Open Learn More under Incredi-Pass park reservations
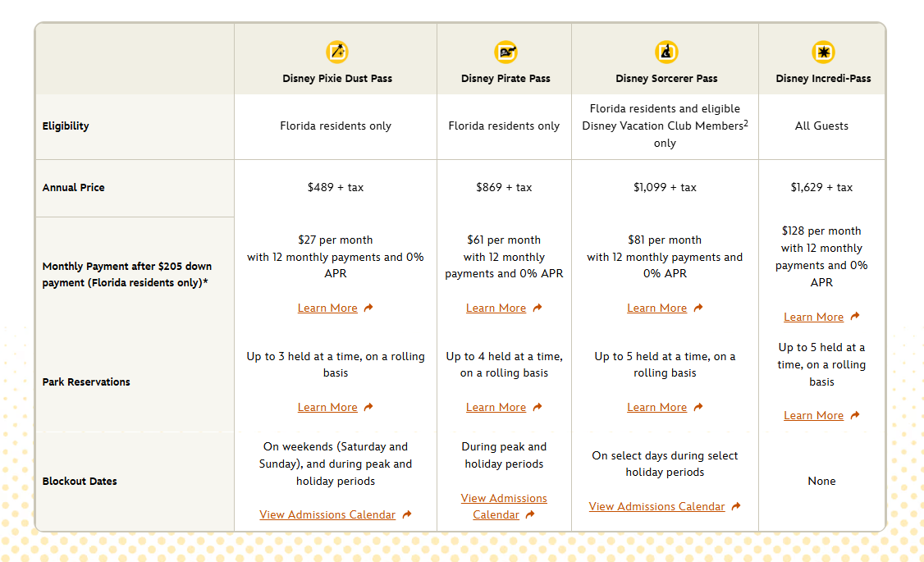924x562 pixels. click(x=813, y=416)
